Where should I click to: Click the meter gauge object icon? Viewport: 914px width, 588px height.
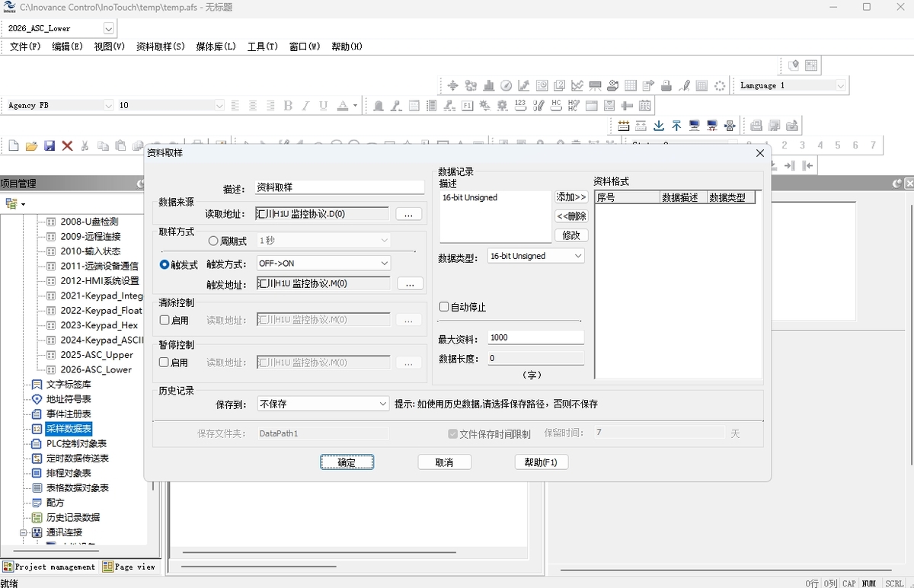pos(506,85)
